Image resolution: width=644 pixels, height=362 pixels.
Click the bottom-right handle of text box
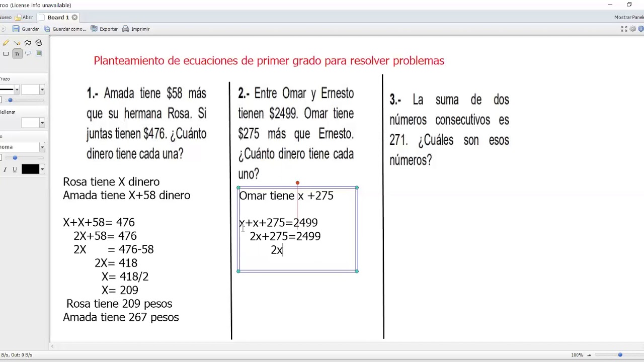tap(357, 271)
